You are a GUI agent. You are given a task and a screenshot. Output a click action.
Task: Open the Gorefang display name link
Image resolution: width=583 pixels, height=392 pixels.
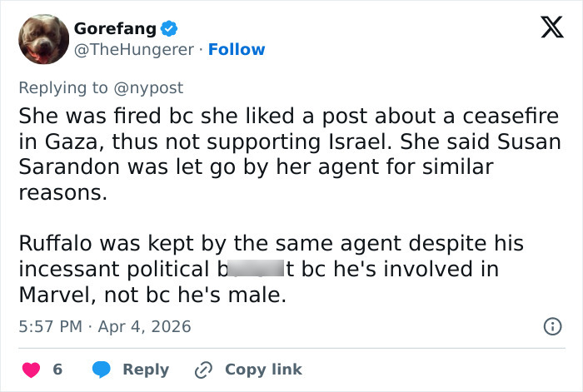point(114,28)
